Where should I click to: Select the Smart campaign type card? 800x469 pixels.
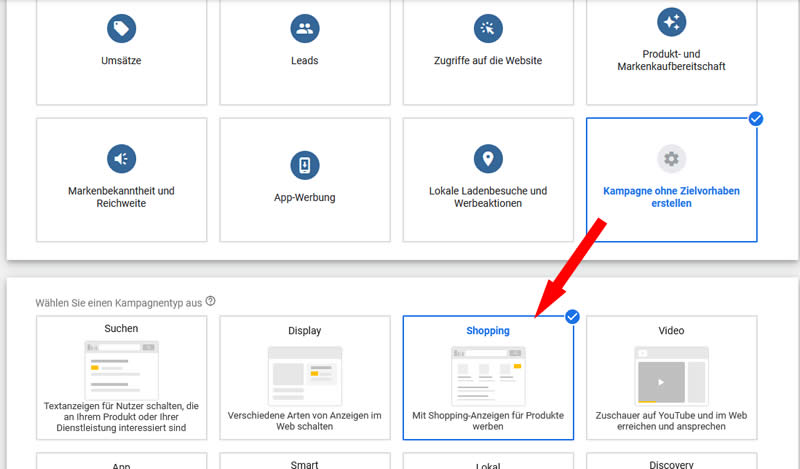click(305, 461)
